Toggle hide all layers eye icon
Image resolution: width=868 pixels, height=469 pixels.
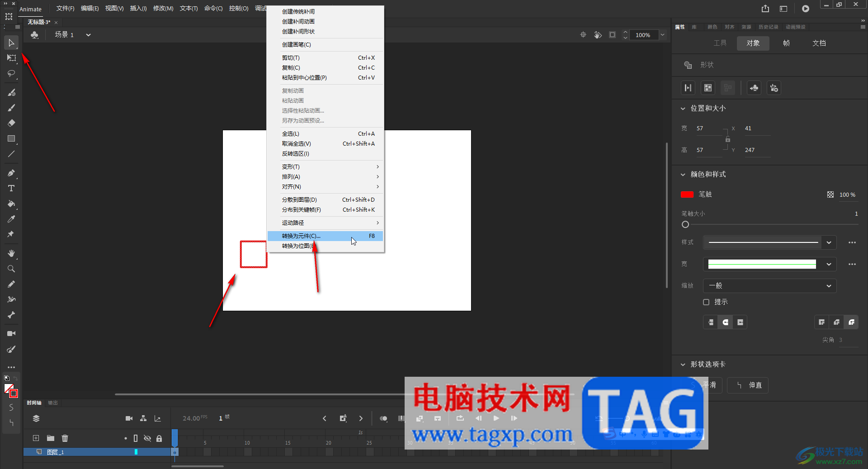click(x=147, y=438)
